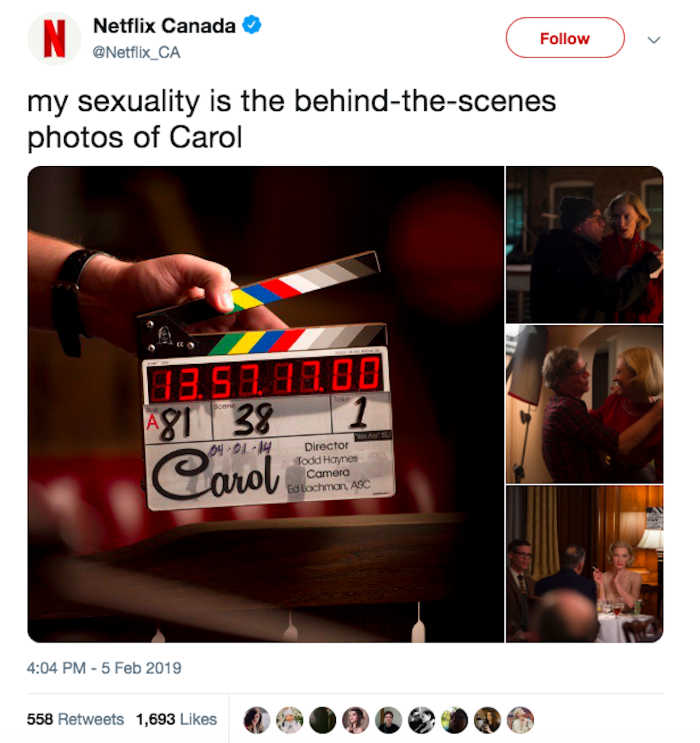The width and height of the screenshot is (700, 743).
Task: Open the @Netflix_CA handle link
Action: coord(136,52)
